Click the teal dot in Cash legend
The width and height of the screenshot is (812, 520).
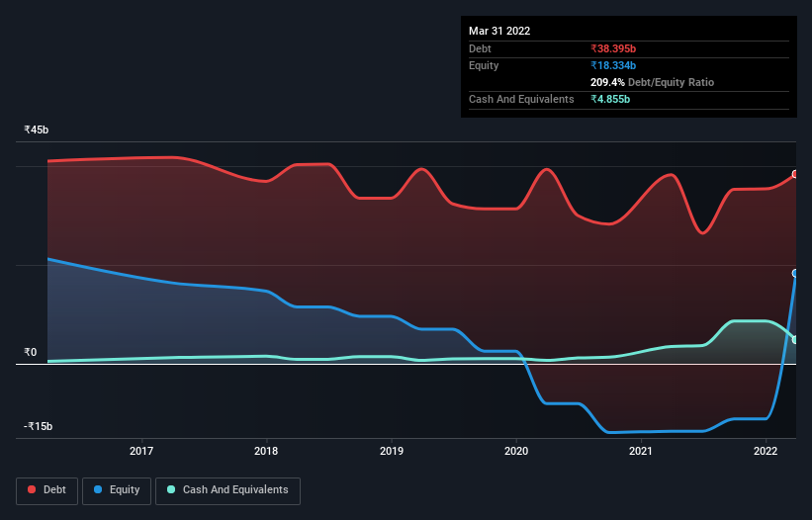pos(171,489)
